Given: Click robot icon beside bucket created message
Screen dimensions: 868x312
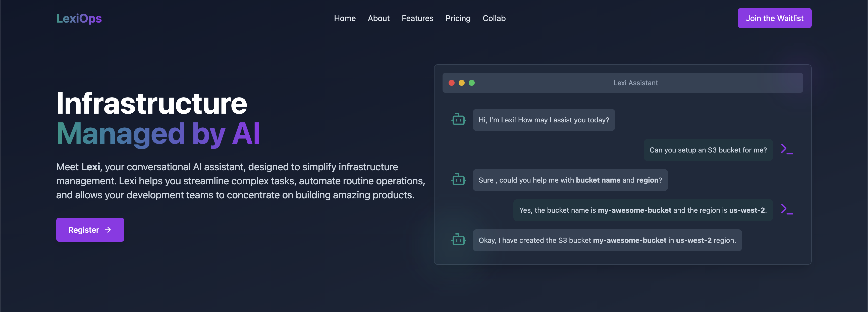Looking at the screenshot, I should click(458, 240).
